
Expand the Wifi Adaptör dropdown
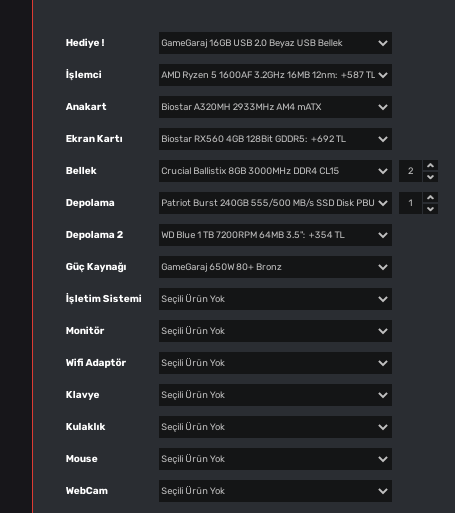point(275,363)
